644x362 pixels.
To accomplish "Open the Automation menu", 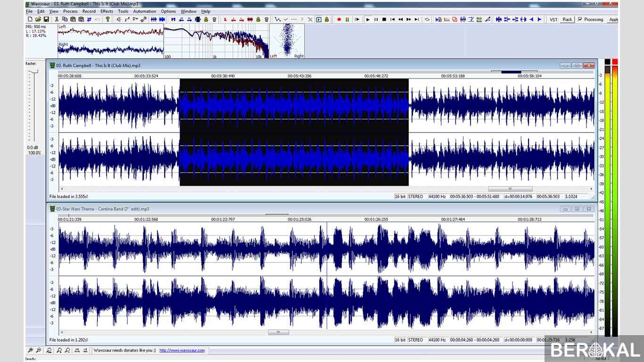I will point(144,11).
